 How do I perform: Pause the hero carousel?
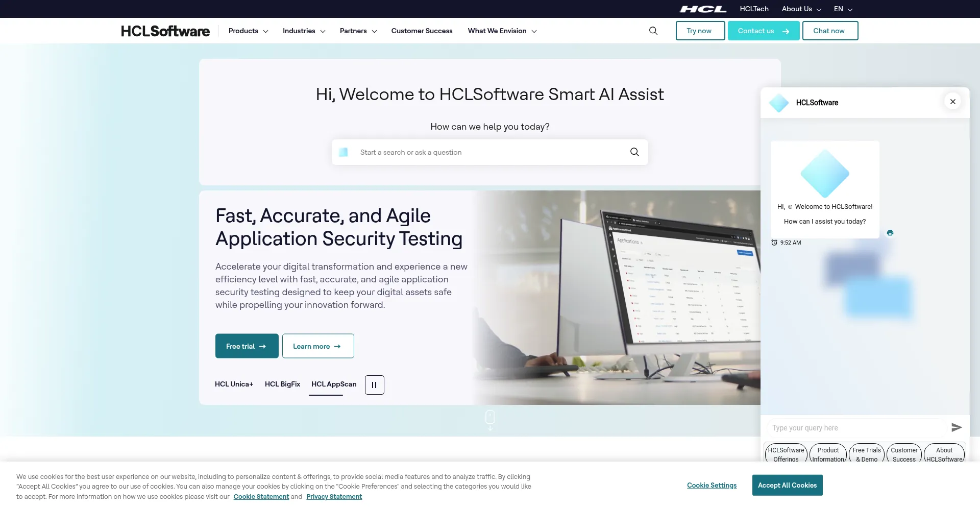[x=374, y=385]
